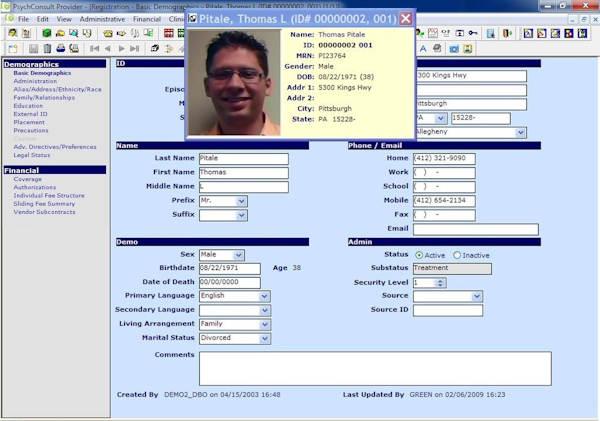Open the Financial menu
600x421 pixels.
point(147,19)
